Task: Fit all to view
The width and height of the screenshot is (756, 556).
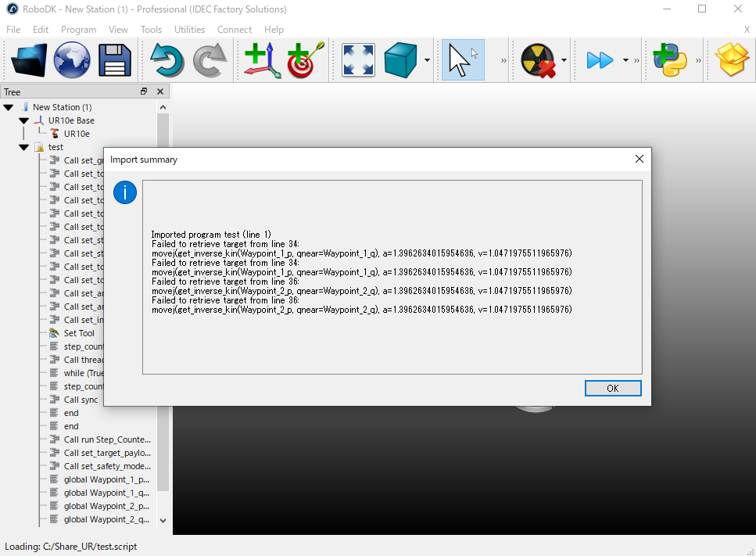Action: (358, 60)
